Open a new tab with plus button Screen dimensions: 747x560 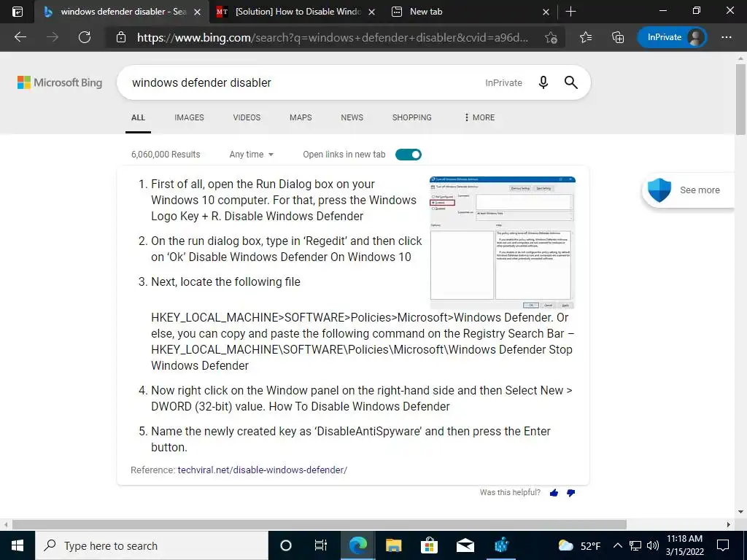[x=570, y=12]
